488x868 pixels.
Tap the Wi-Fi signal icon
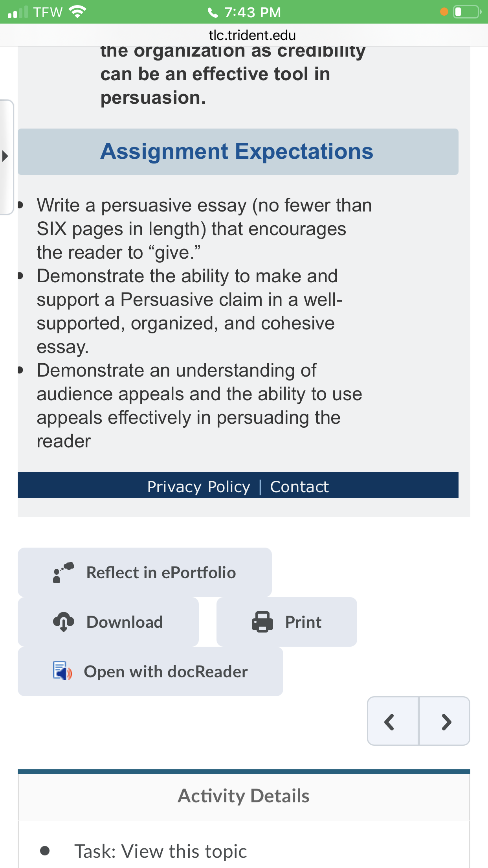(x=77, y=12)
